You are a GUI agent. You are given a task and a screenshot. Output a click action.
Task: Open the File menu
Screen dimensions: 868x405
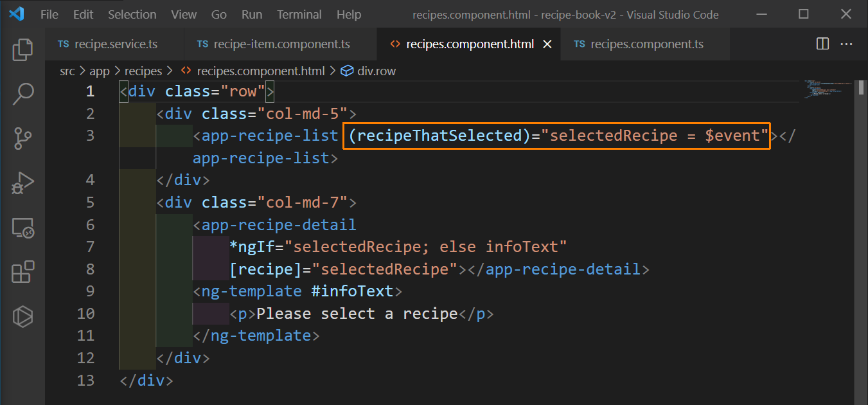tap(49, 14)
